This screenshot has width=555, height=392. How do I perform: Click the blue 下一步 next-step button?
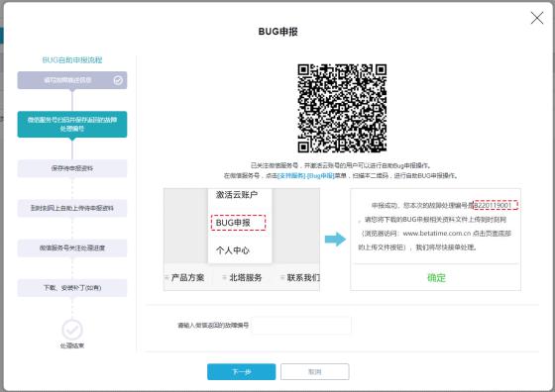(242, 371)
